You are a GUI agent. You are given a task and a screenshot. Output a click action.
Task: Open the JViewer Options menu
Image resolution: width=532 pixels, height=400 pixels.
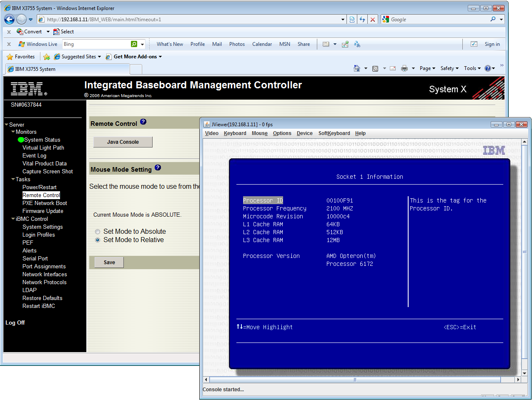pyautogui.click(x=282, y=133)
